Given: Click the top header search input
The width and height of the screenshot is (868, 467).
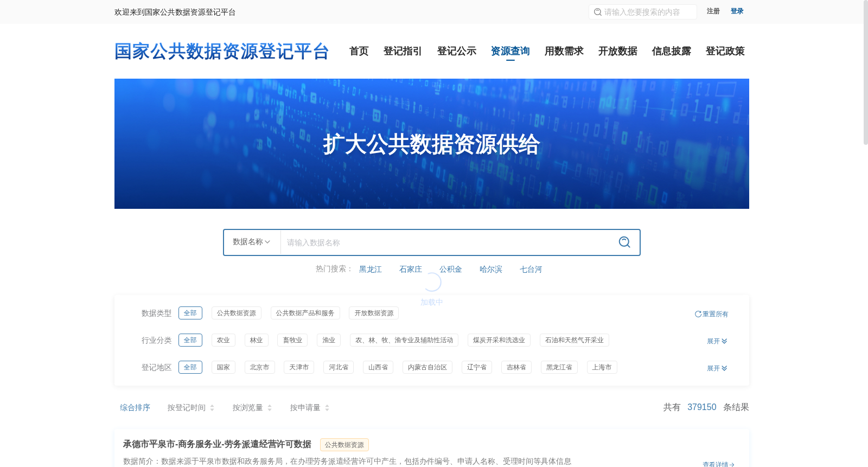Looking at the screenshot, I should [643, 12].
